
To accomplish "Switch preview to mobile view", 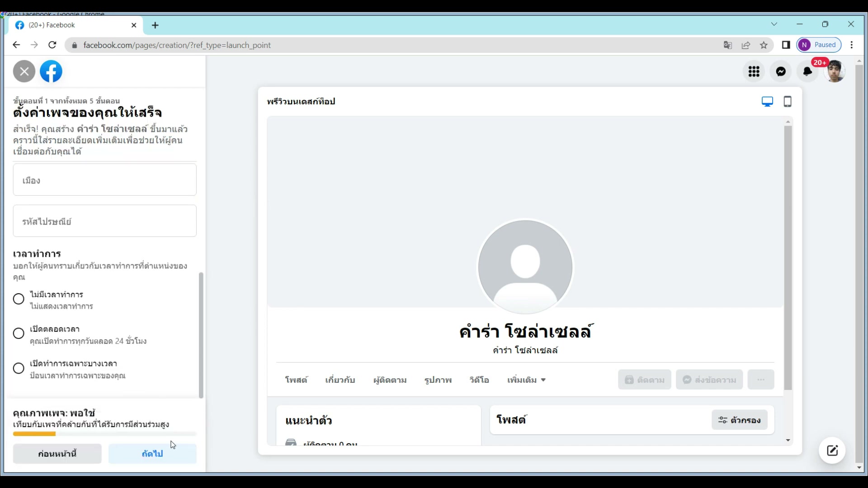I will coord(788,102).
